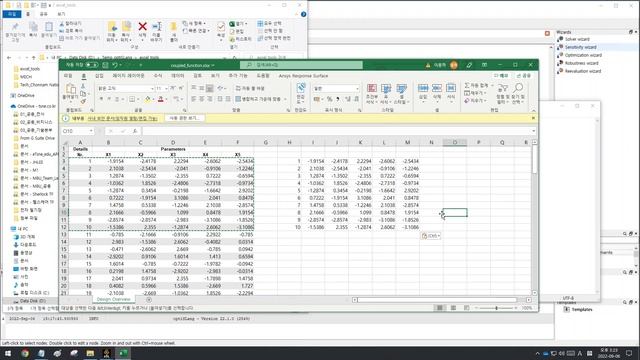Open the Insert ribbon tab in Excel
This screenshot has width=640, height=360.
pos(99,76)
